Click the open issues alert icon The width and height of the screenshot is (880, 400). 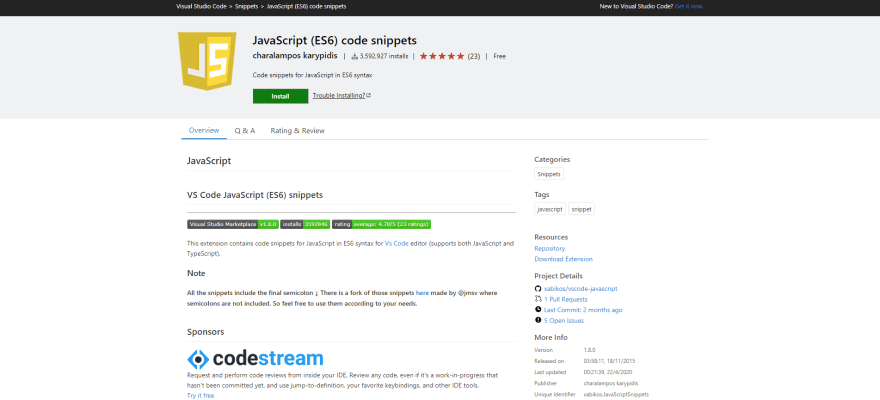coord(538,320)
